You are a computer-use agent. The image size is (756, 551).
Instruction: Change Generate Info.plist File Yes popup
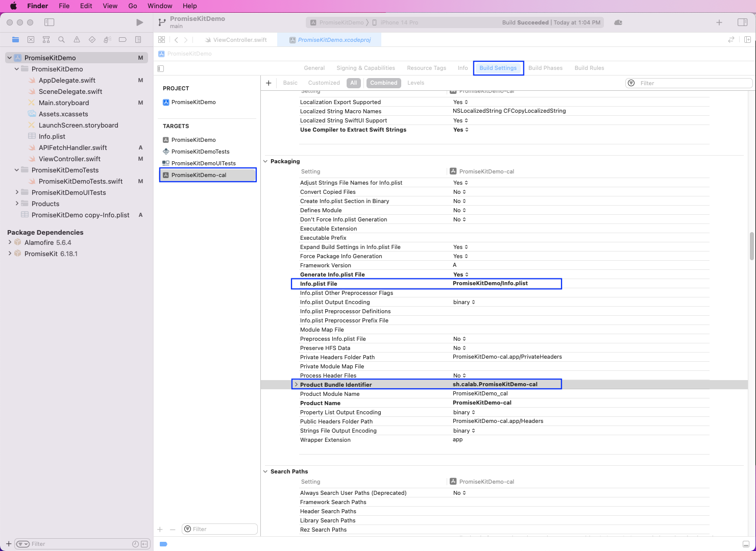(x=461, y=274)
